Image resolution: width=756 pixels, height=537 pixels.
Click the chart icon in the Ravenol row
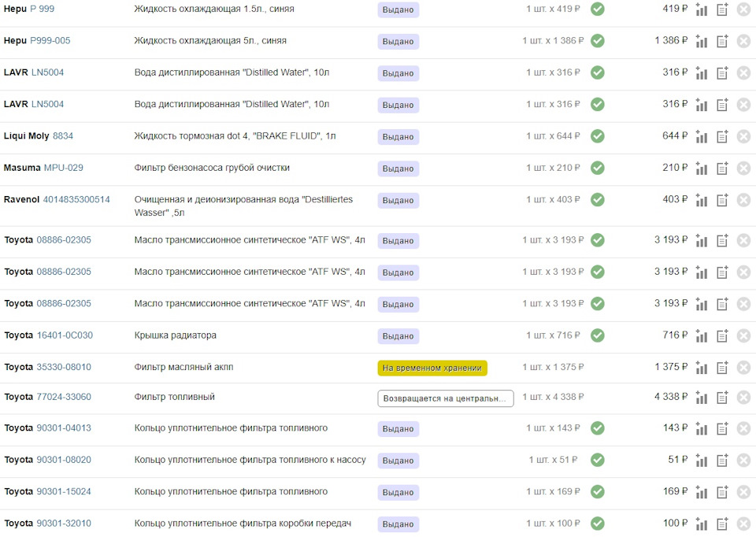click(x=702, y=201)
